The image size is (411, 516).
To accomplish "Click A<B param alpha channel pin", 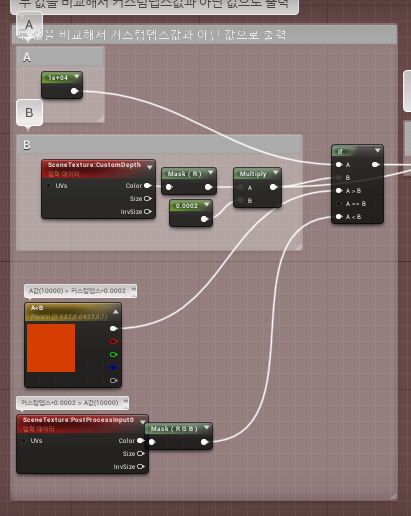I will click(x=113, y=381).
